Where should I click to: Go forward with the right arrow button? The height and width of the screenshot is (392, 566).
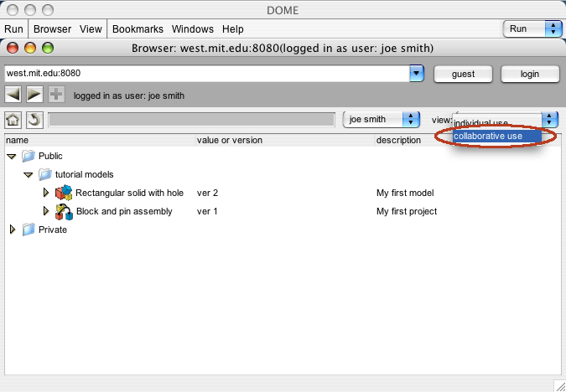click(x=34, y=95)
